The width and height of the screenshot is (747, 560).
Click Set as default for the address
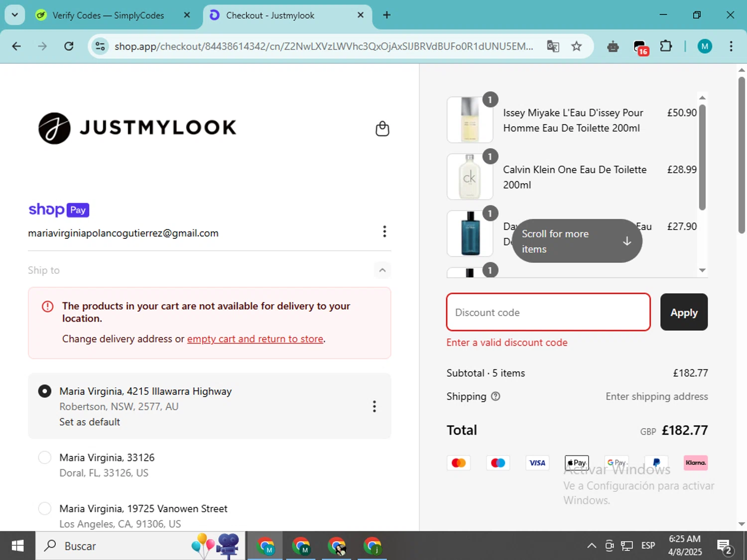pyautogui.click(x=90, y=422)
